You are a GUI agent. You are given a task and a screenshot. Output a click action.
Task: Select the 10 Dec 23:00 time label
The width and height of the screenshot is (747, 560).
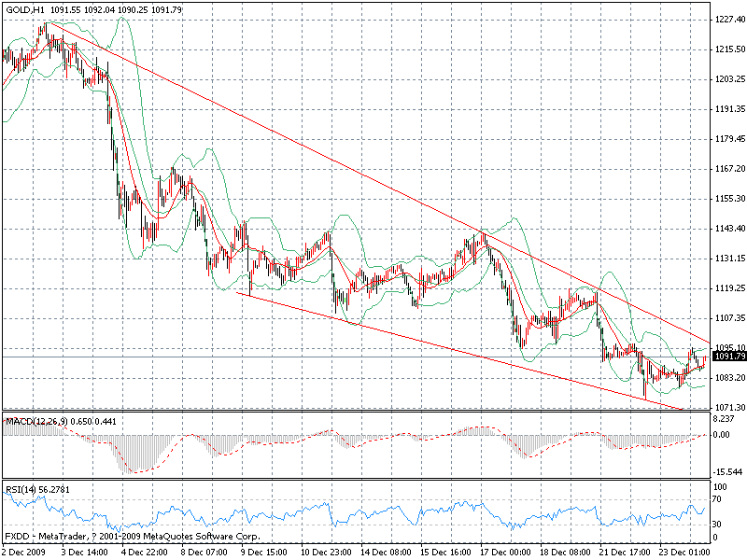(x=325, y=553)
